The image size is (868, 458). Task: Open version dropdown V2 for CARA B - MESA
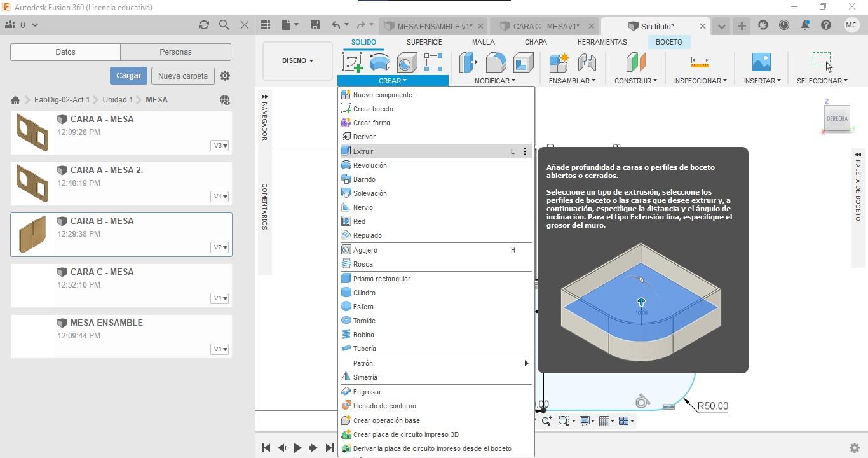pos(219,247)
